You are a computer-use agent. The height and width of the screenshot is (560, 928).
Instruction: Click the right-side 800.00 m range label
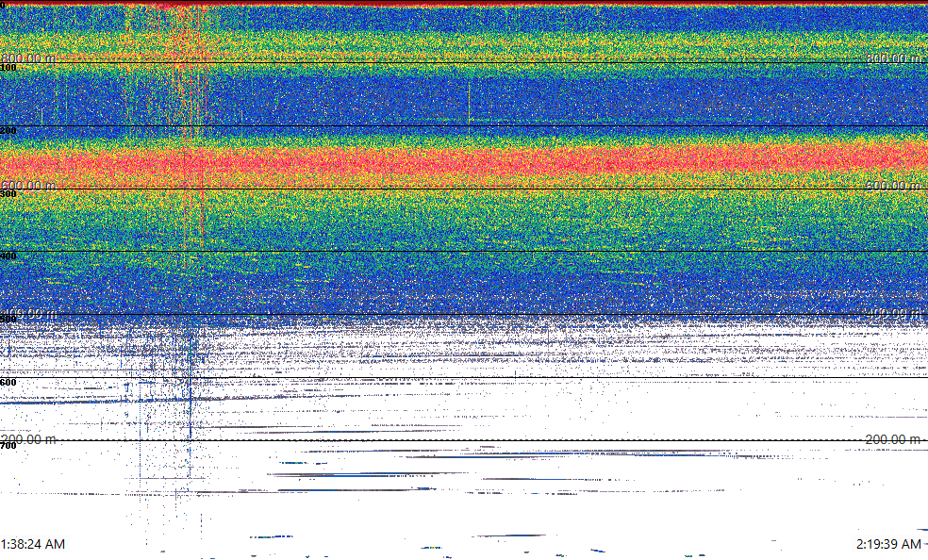coord(893,58)
